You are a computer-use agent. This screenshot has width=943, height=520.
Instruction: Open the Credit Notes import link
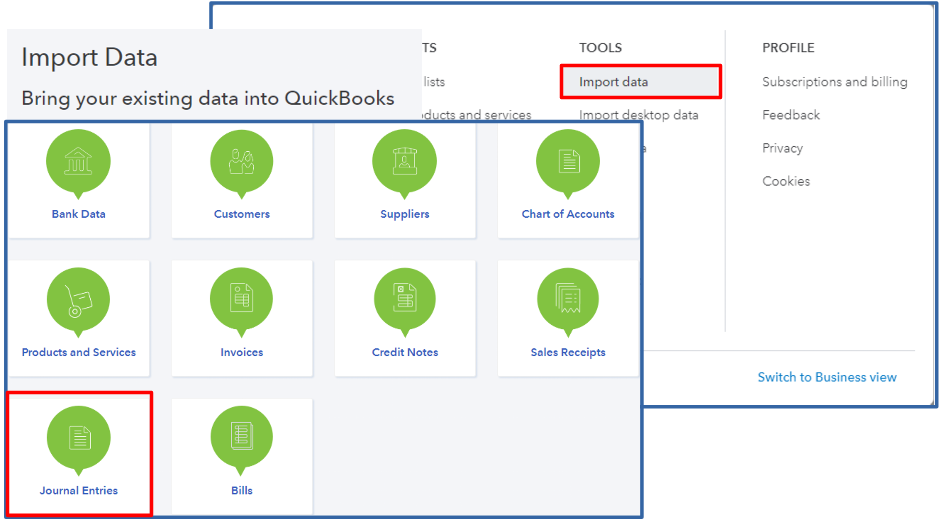pyautogui.click(x=405, y=352)
